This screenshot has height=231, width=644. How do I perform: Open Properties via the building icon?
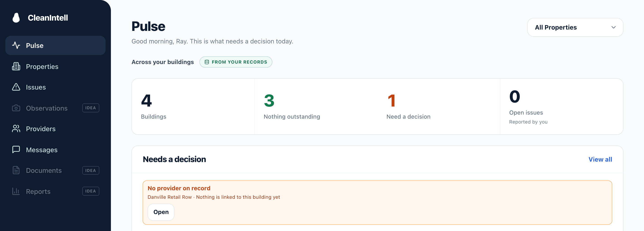point(16,66)
